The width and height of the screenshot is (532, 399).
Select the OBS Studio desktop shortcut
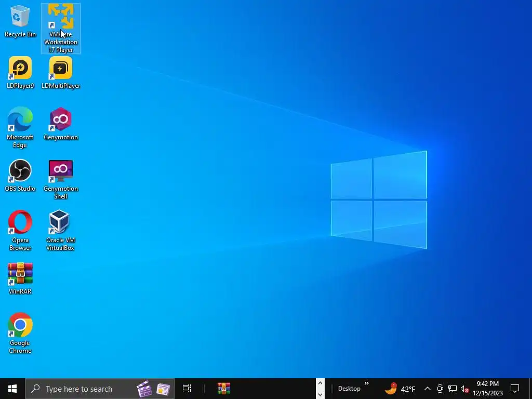(20, 176)
